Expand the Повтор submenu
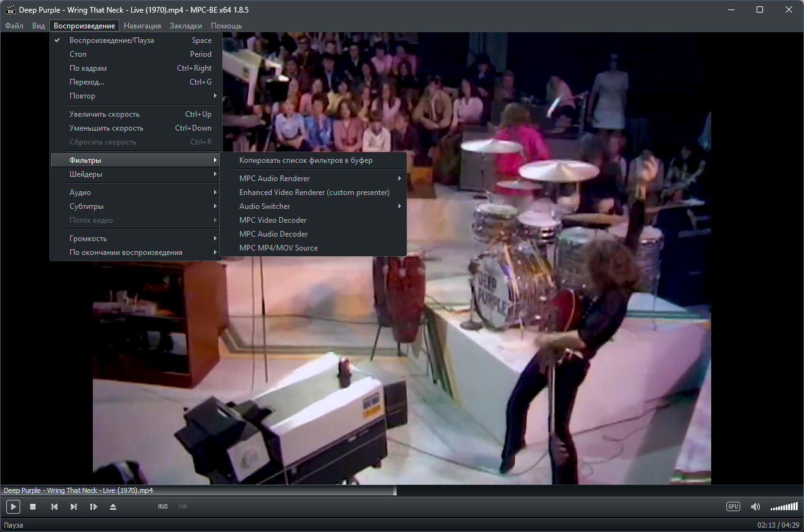The image size is (804, 532). click(136, 96)
